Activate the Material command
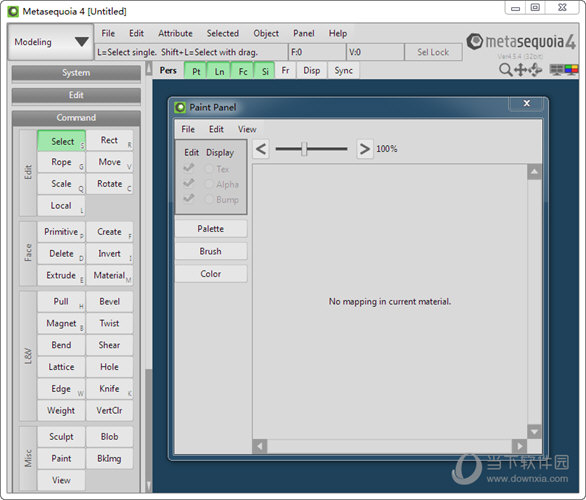The image size is (586, 500). [110, 275]
